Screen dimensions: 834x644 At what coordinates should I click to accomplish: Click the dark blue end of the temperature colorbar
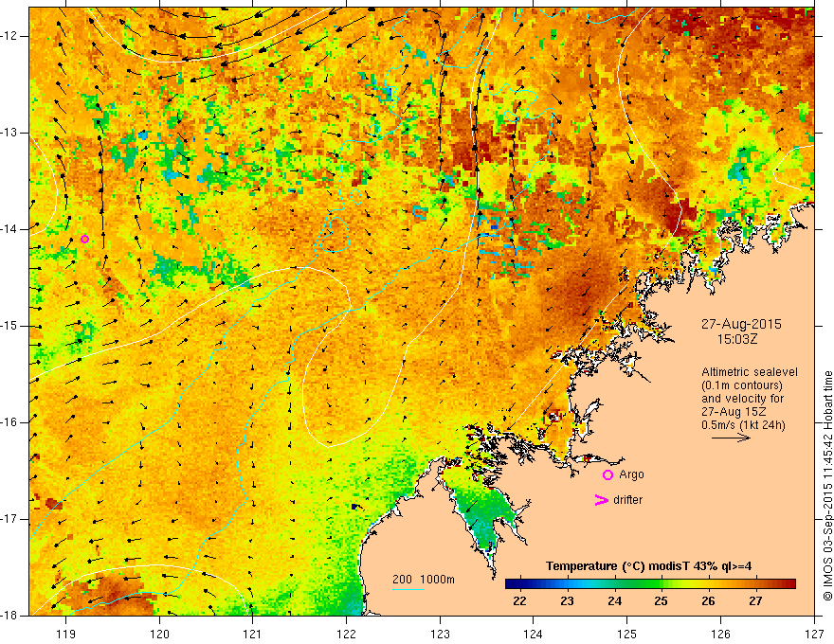pyautogui.click(x=512, y=584)
